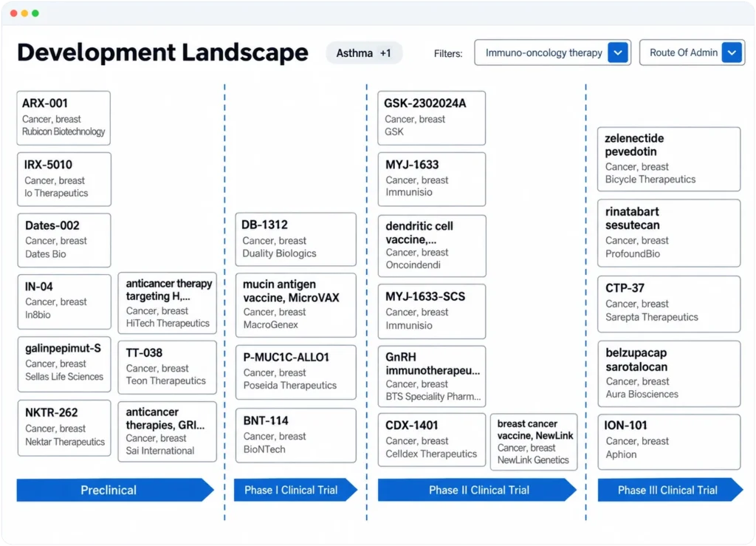Select the MYJ-1633 Immunisio card
Screen dimensions: 756x546
click(431, 179)
